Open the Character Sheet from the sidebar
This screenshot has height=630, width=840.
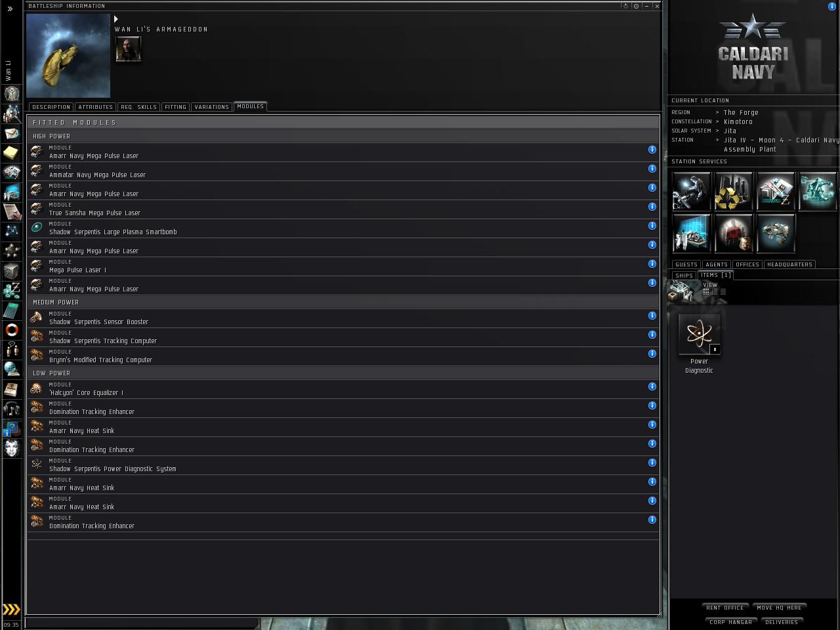click(12, 94)
